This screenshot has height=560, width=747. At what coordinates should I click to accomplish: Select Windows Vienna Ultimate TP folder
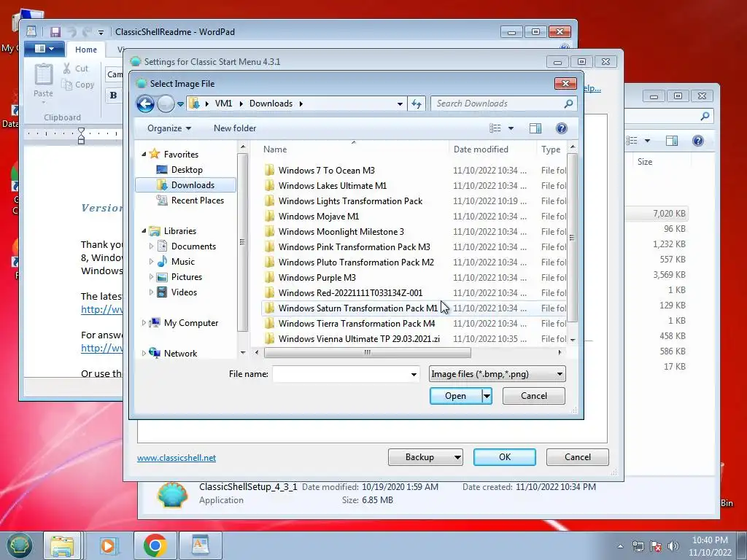pyautogui.click(x=359, y=338)
